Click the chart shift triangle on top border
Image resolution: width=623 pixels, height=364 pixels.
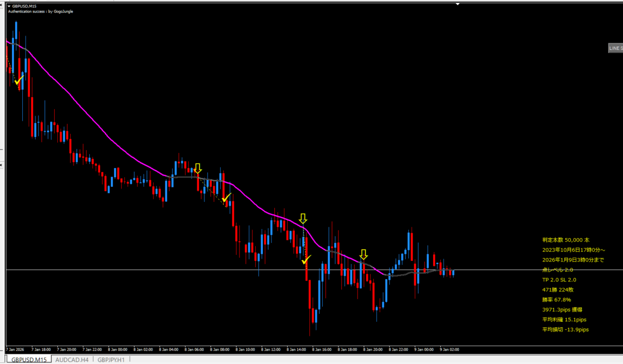tap(458, 4)
